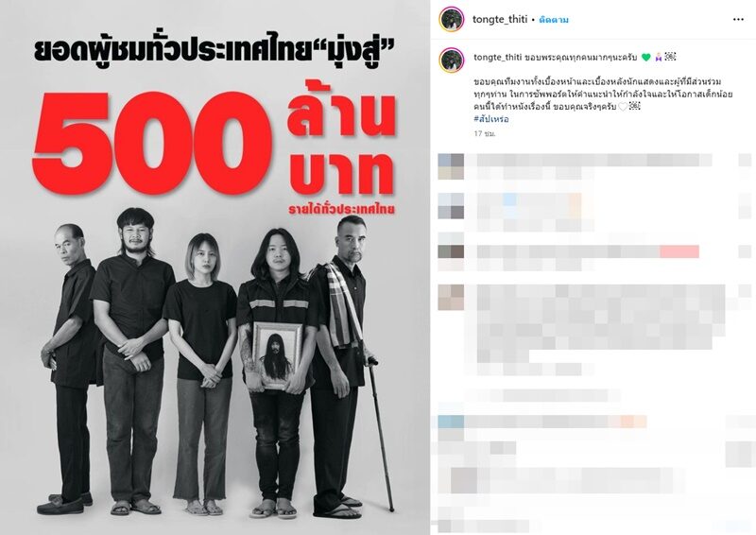Open the #สัปเหร่อ hashtag
The height and width of the screenshot is (535, 756).
pyautogui.click(x=490, y=119)
